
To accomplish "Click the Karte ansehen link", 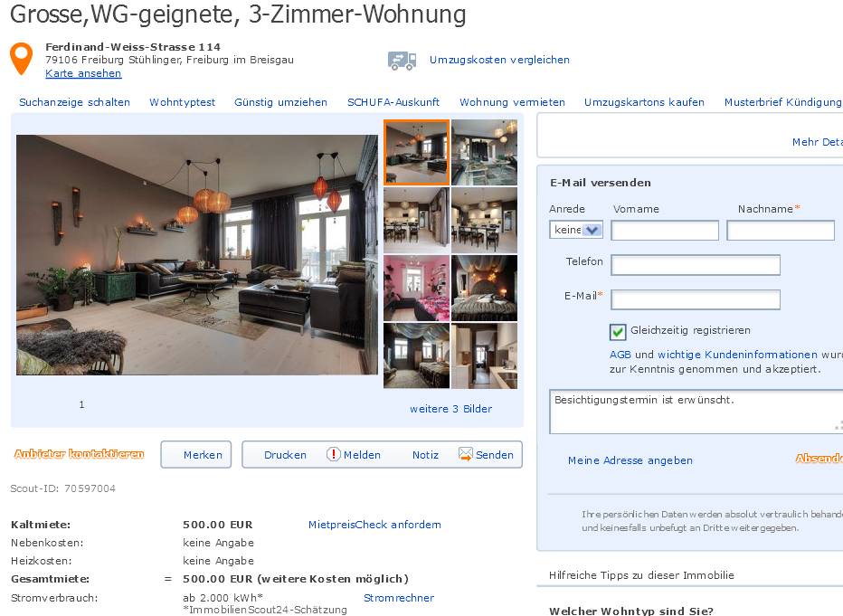I will [x=83, y=73].
